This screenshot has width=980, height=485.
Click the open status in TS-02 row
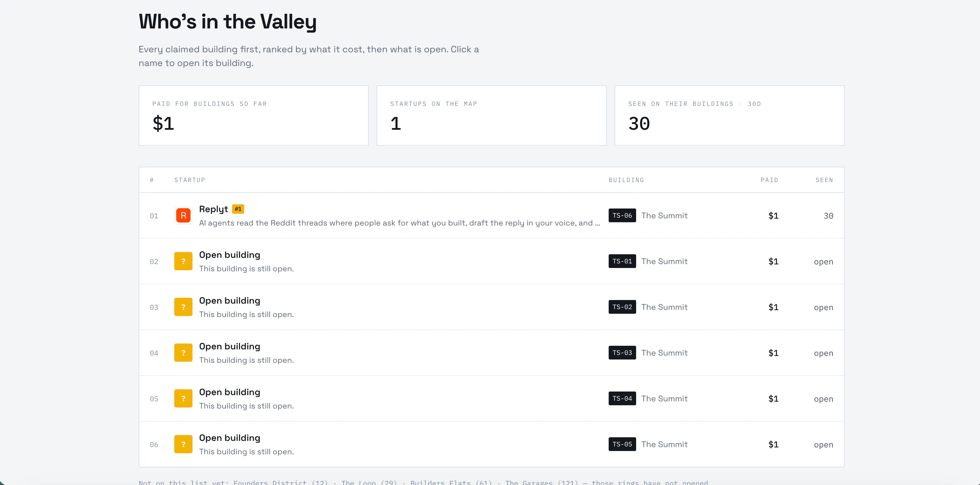point(823,307)
